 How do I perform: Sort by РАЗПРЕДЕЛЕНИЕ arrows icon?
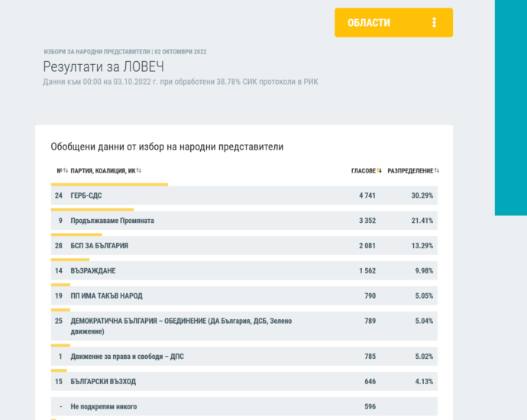437,171
